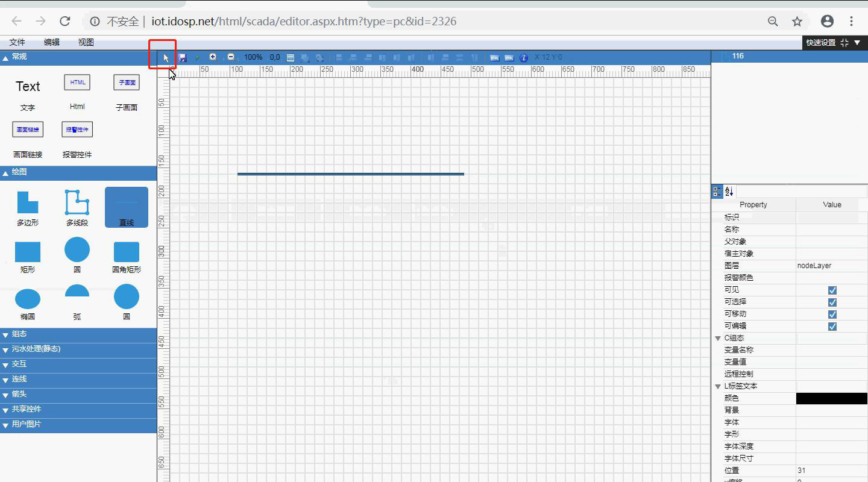Uncheck the 可见 visible checkbox
The image size is (868, 482).
coord(832,290)
